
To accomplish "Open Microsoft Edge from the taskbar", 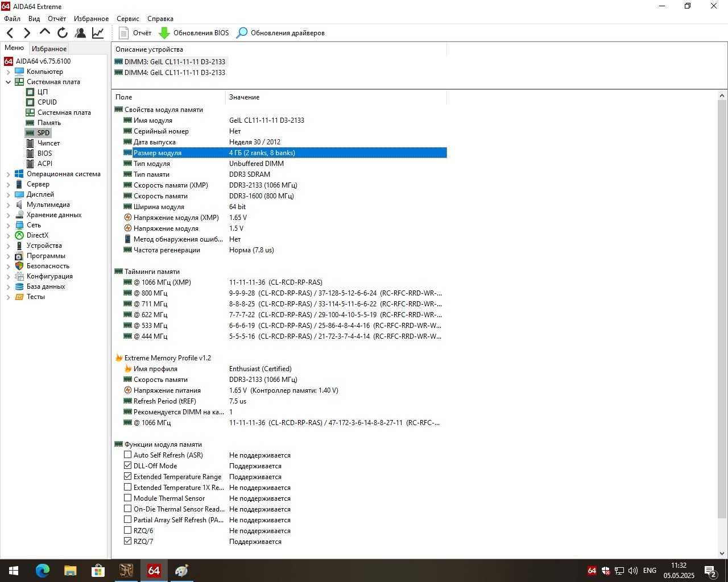I will click(x=43, y=570).
